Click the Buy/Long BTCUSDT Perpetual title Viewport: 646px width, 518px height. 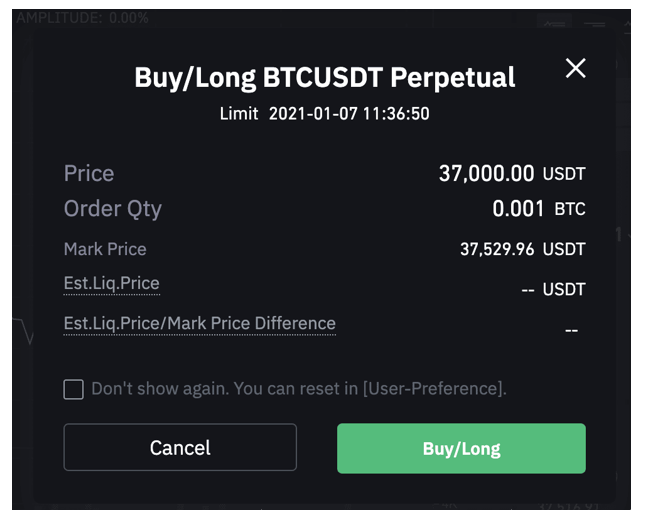click(x=325, y=77)
